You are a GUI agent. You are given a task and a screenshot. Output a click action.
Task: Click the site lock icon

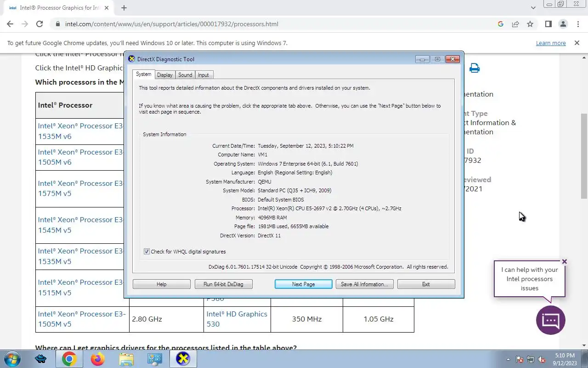(x=58, y=24)
